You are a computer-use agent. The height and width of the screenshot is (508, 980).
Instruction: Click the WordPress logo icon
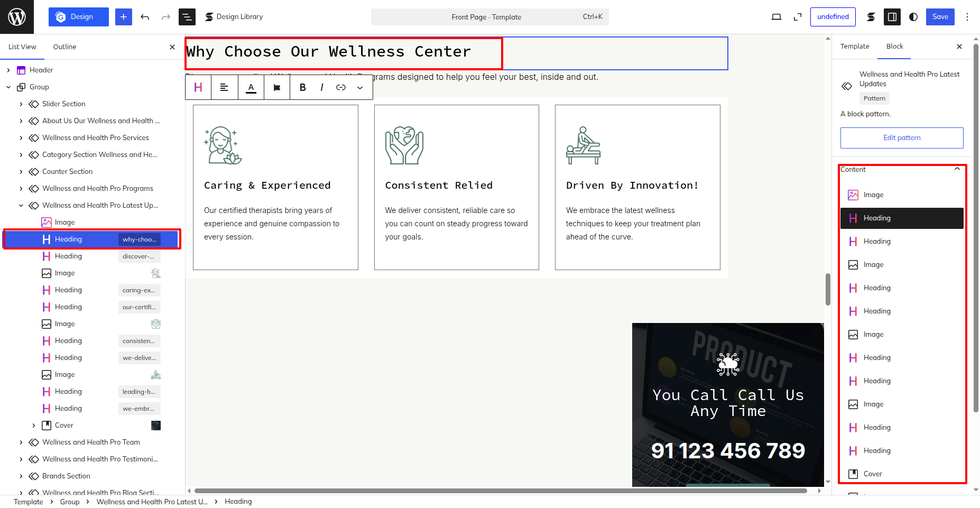pyautogui.click(x=17, y=17)
